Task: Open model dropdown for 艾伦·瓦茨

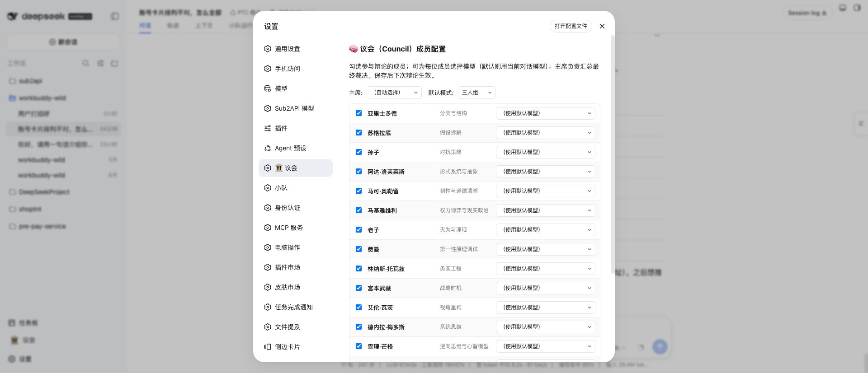Action: pyautogui.click(x=546, y=308)
